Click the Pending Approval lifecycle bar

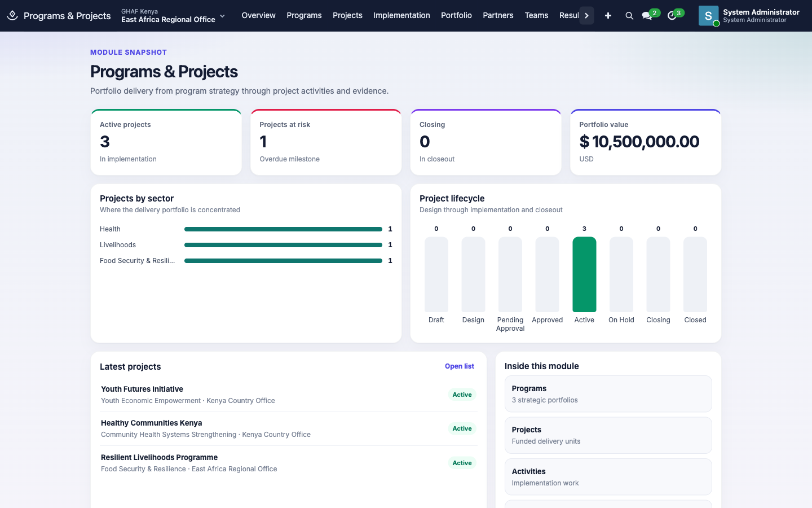pos(510,274)
